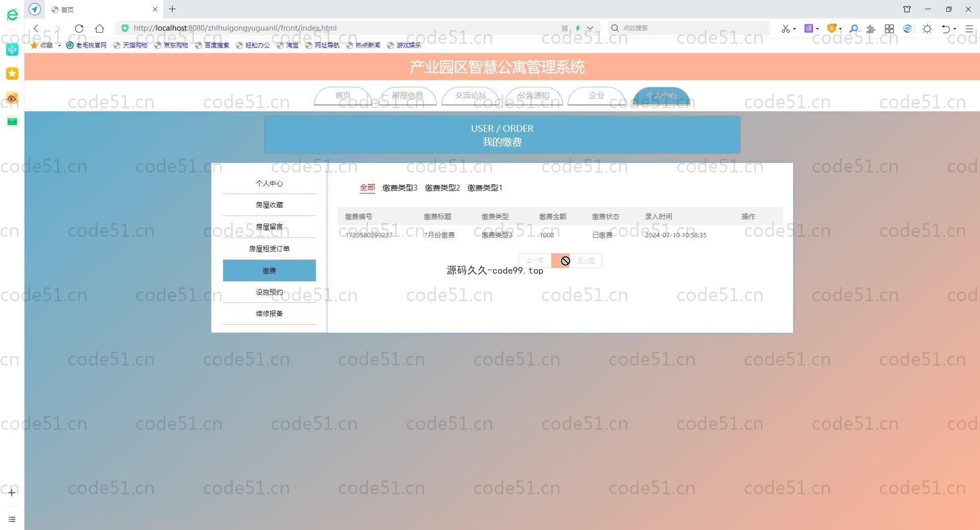The height and width of the screenshot is (530, 980).
Task: Expand the translate dropdown arrow
Action: 818,29
